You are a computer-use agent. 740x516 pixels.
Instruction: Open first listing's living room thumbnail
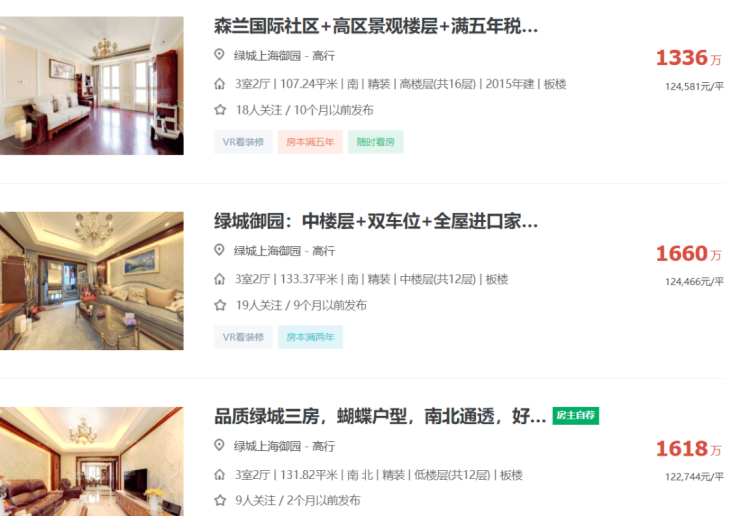92,85
